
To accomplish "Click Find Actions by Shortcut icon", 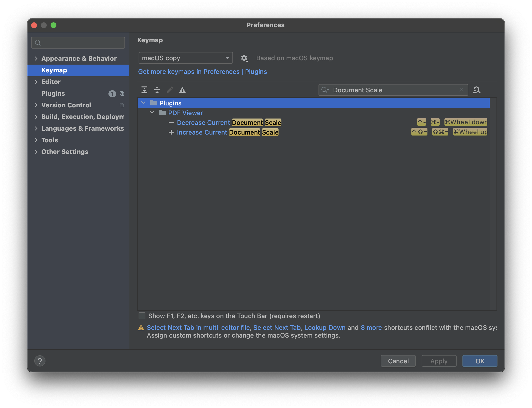I will point(477,90).
